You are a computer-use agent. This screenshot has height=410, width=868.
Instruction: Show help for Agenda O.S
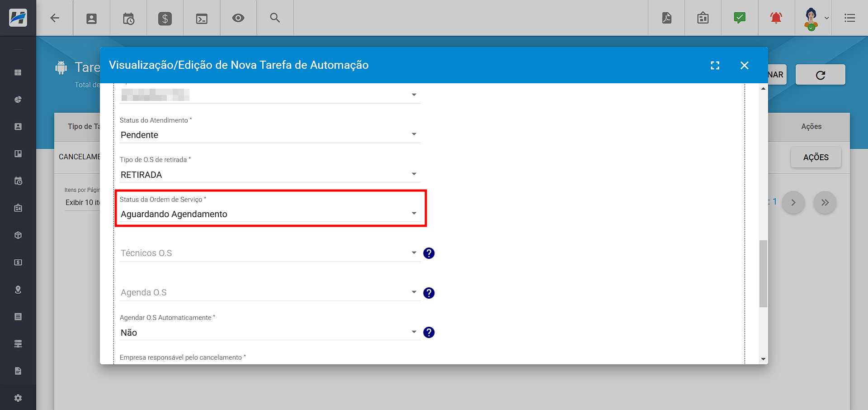[429, 293]
